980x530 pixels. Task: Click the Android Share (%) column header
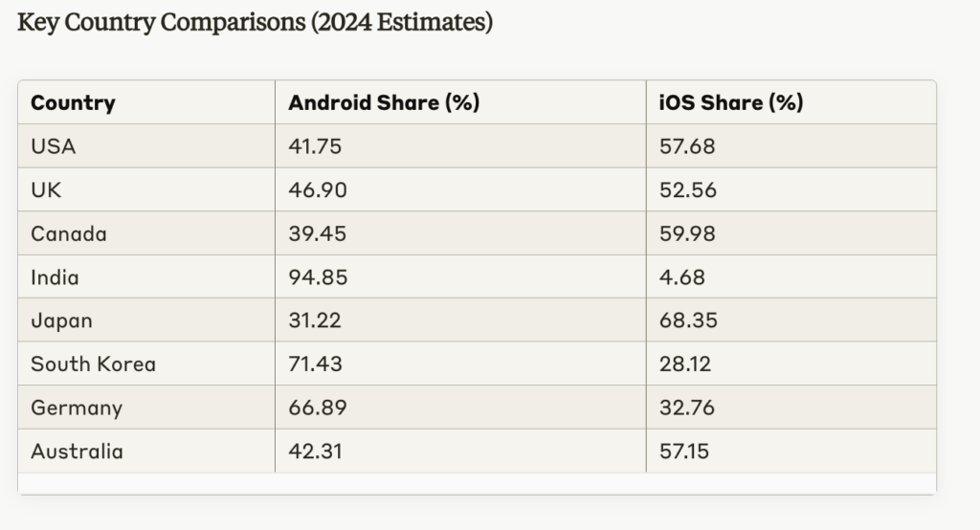(384, 103)
